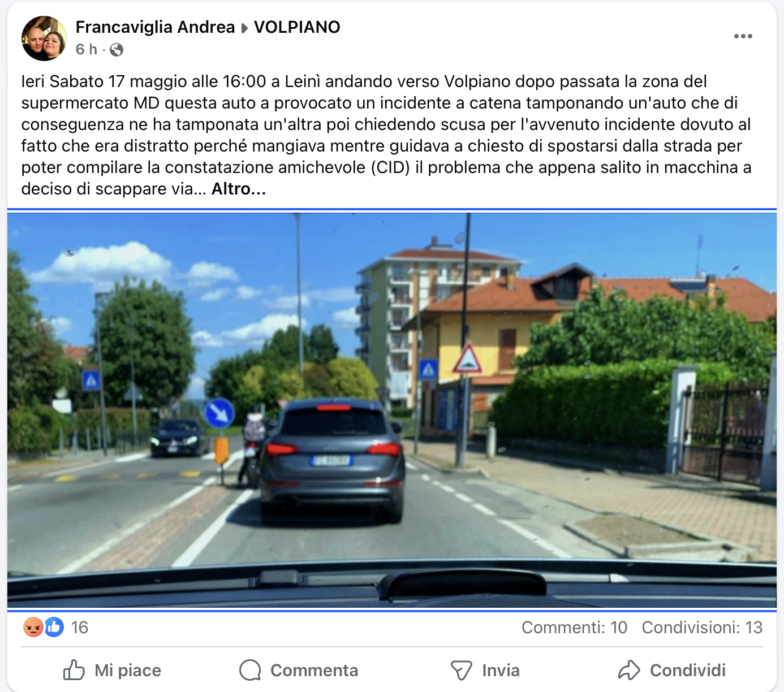This screenshot has height=692, width=784.
Task: Click the 6 h post timestamp
Action: click(x=87, y=50)
